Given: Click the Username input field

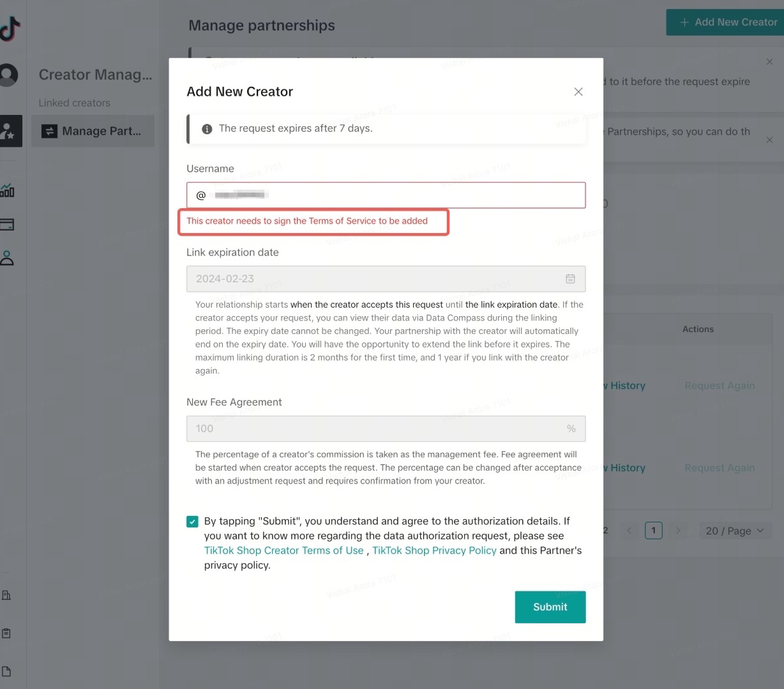Looking at the screenshot, I should coord(396,195).
